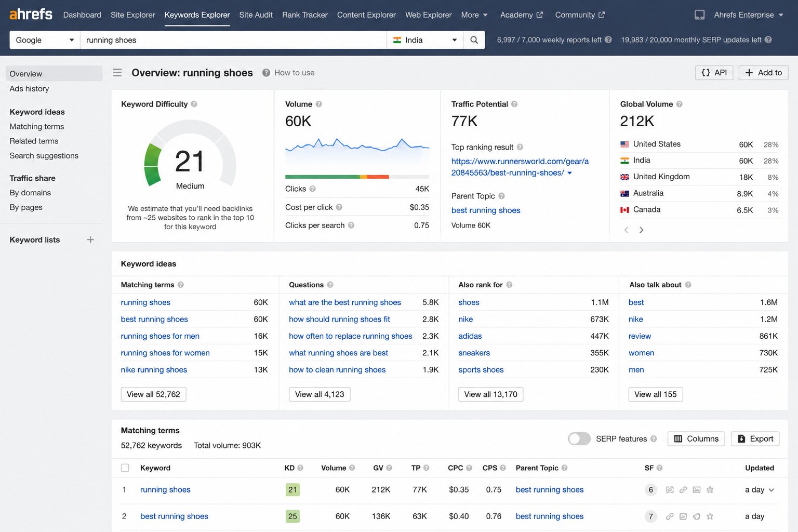Viewport: 798px width, 532px height.
Task: Click the Volume card help icon
Action: click(319, 104)
